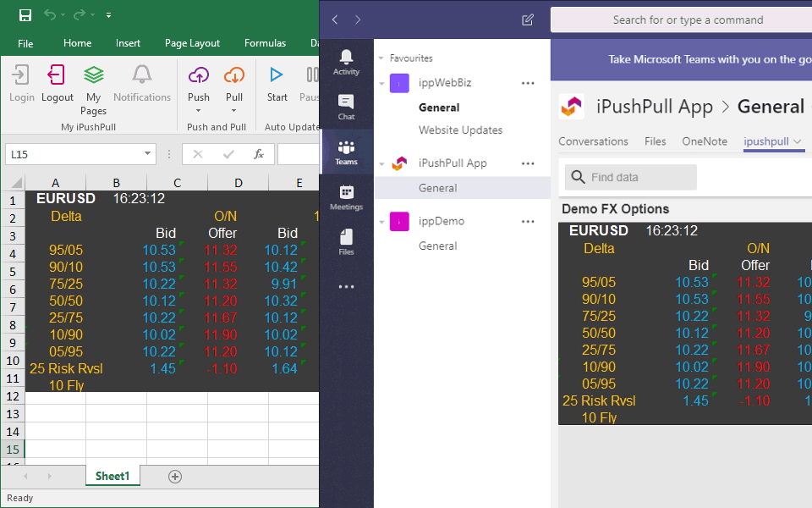
Task: Open Chat in Teams sidebar
Action: click(346, 107)
